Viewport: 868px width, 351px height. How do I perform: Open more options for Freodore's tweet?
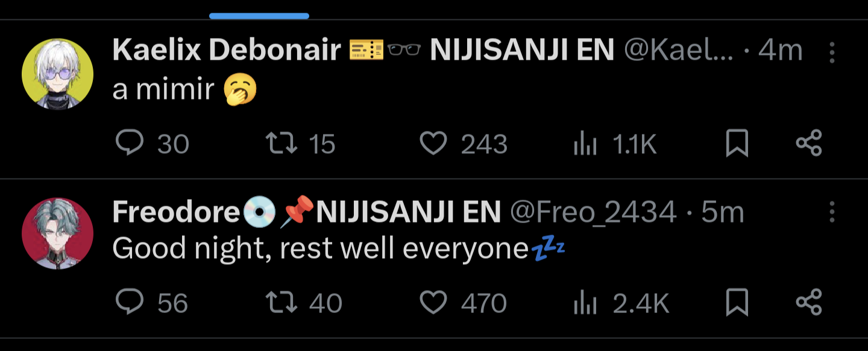(x=832, y=212)
